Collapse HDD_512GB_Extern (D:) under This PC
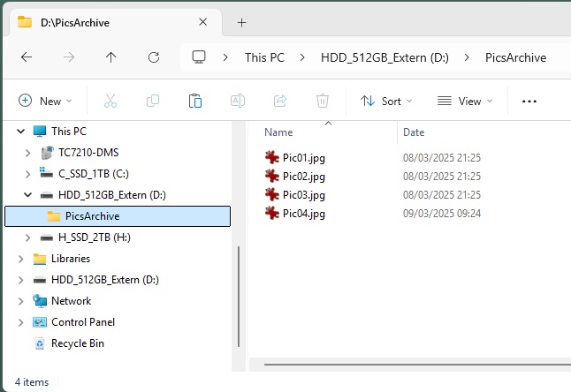Viewport: 571px width, 392px height. tap(28, 195)
